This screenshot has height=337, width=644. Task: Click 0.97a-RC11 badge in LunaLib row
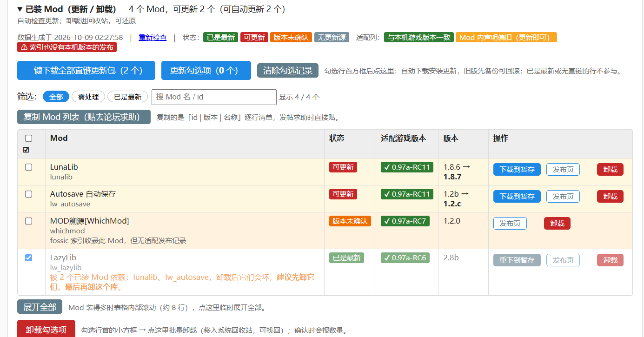click(x=407, y=167)
